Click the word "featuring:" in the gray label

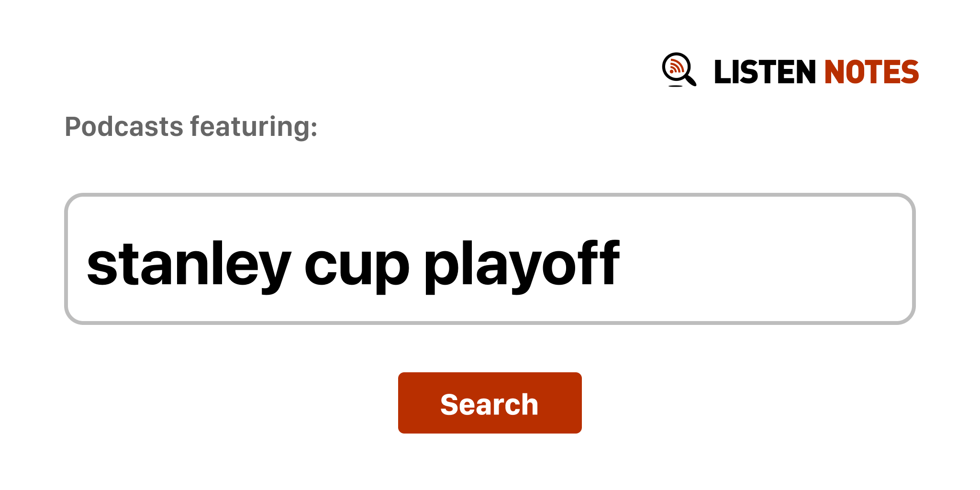tap(254, 127)
